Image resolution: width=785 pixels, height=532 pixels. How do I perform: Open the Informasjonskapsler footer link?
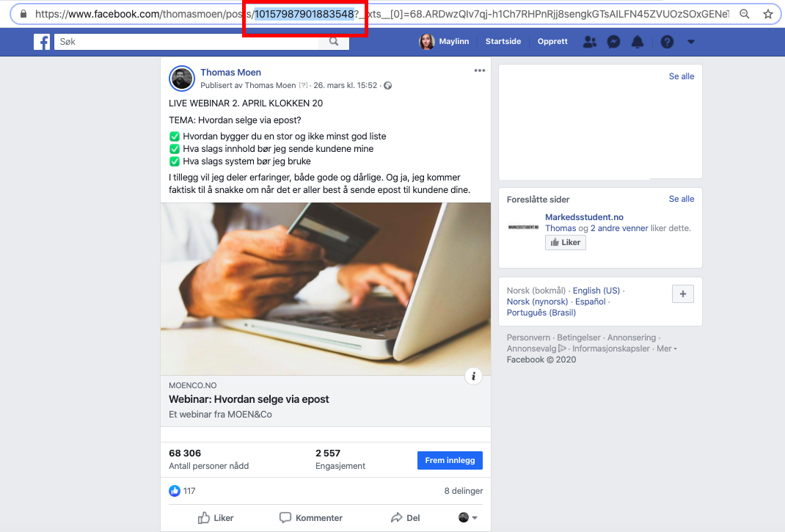click(x=611, y=349)
